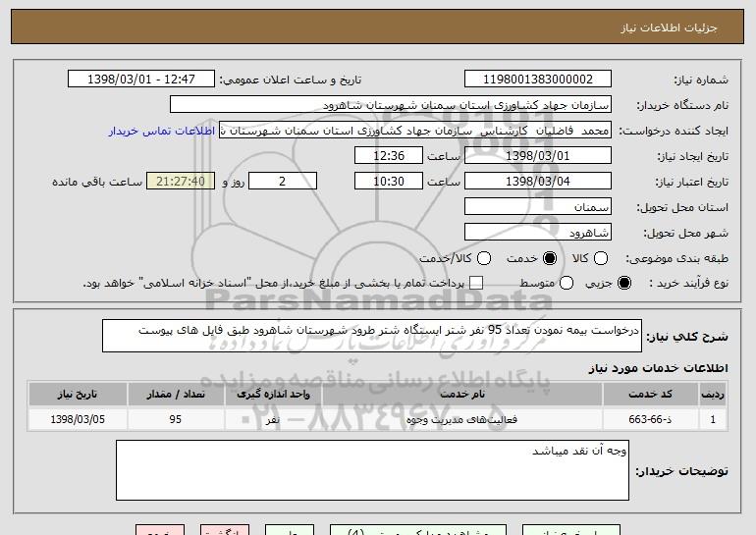Select the خدمت radio button
The height and width of the screenshot is (535, 756).
[549, 258]
